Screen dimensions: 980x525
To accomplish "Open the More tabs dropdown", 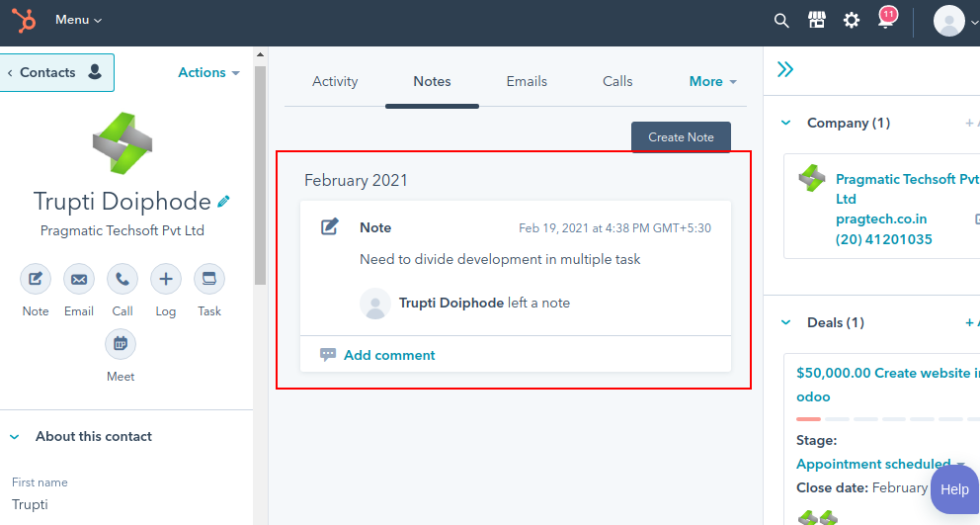I will pyautogui.click(x=712, y=81).
